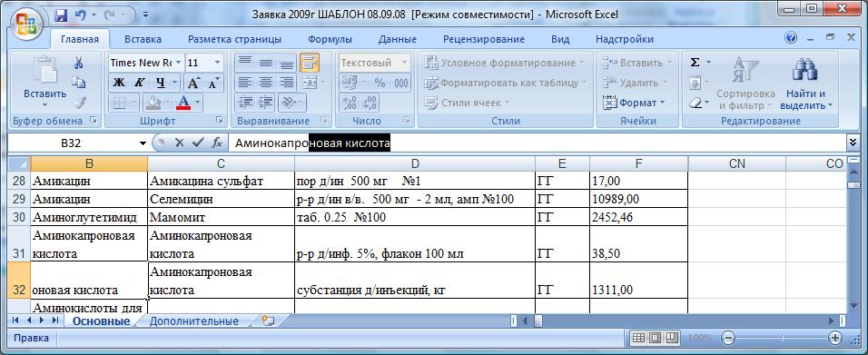Open the Текстовый number format dropdown
The height and width of the screenshot is (355, 868).
click(x=404, y=63)
